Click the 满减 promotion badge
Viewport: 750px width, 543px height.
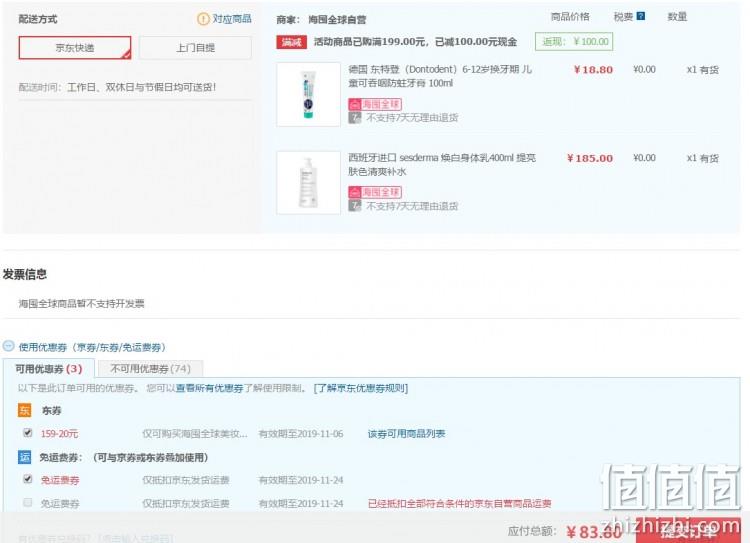[x=291, y=42]
